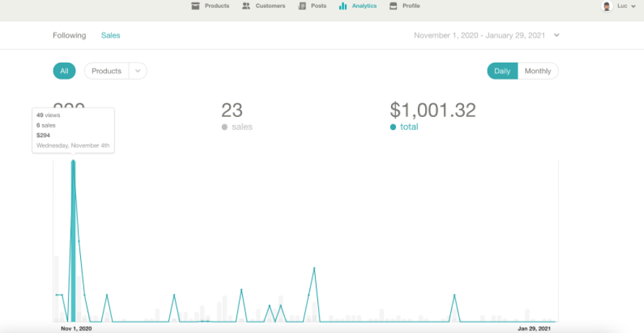This screenshot has width=644, height=333.
Task: Switch to the Following analytics tab
Action: tap(69, 35)
